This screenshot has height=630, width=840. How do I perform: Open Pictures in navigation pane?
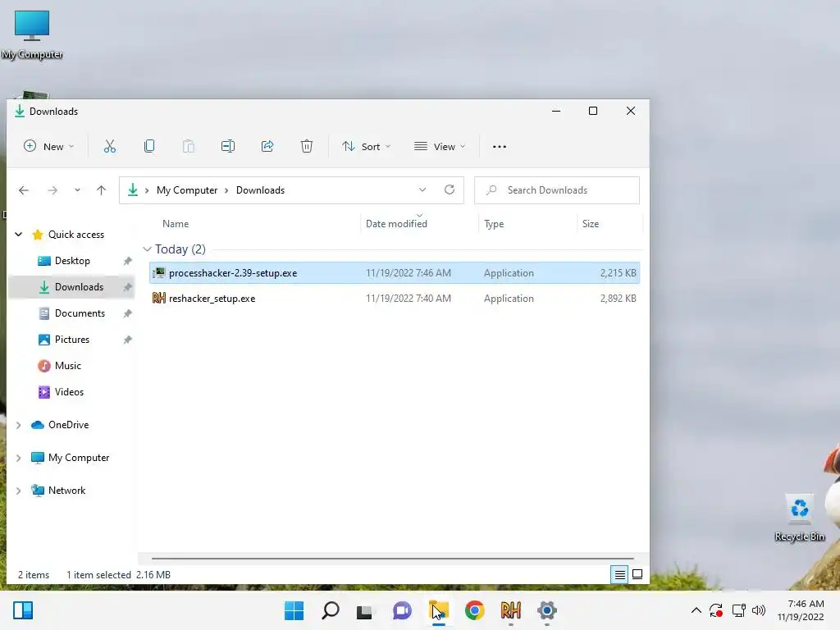click(x=72, y=340)
